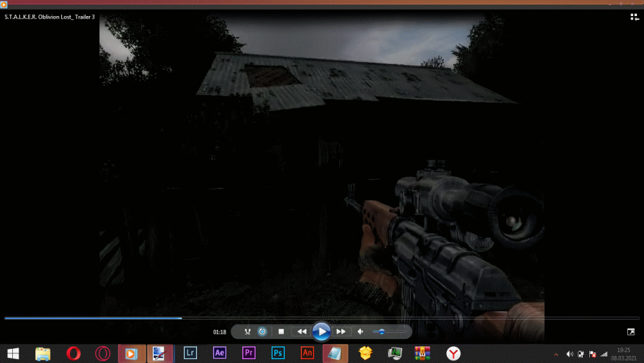The height and width of the screenshot is (363, 644).
Task: Stop the video playback
Action: click(281, 332)
